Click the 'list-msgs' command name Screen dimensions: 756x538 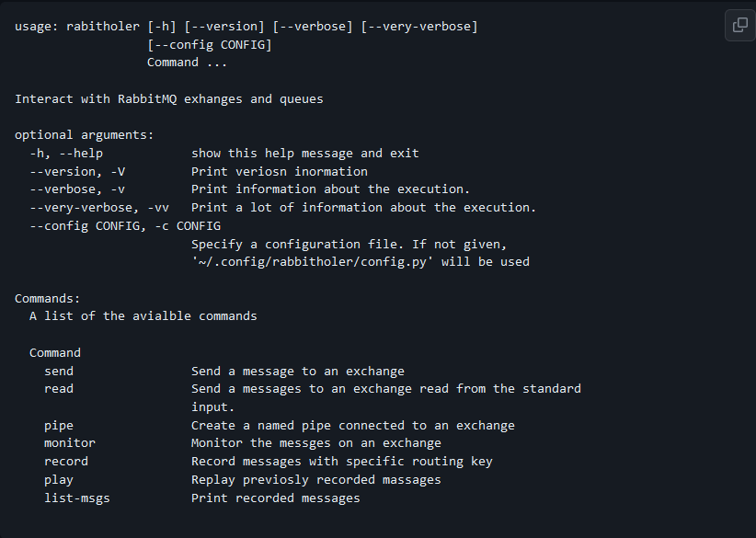(x=77, y=498)
